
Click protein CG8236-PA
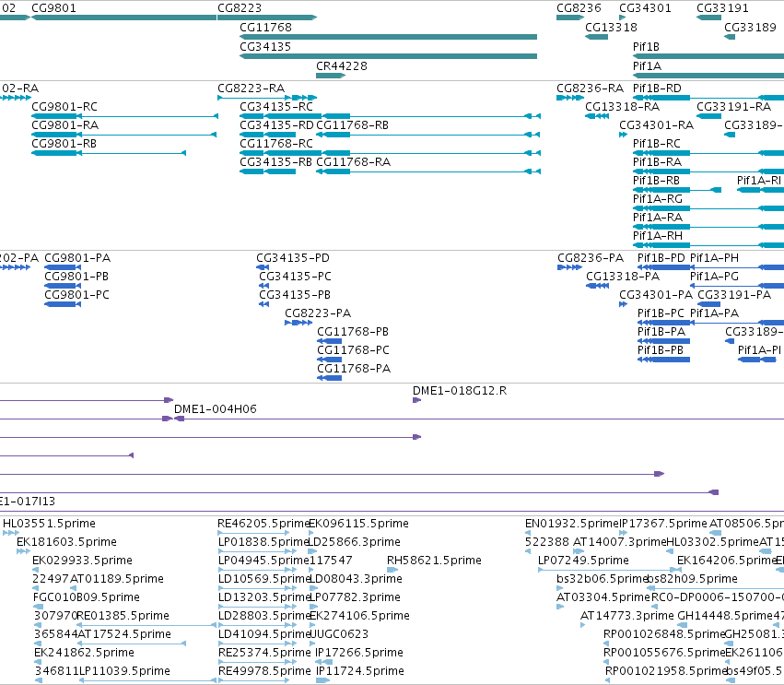tap(591, 259)
